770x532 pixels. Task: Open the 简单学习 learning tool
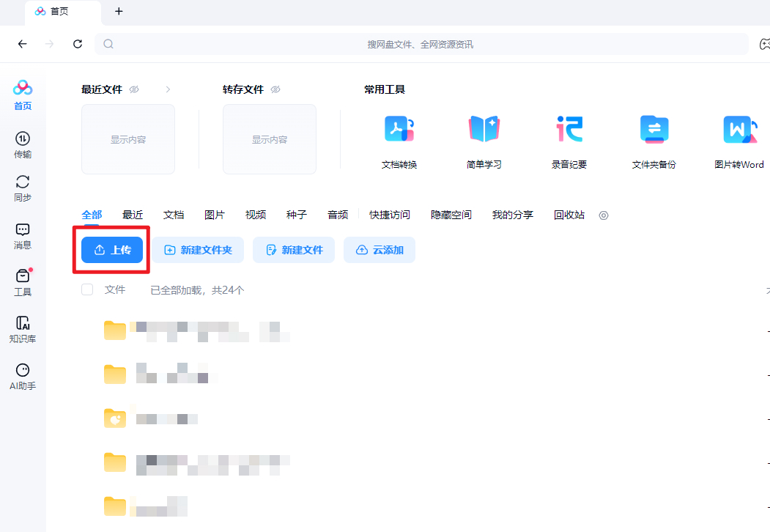pos(484,142)
